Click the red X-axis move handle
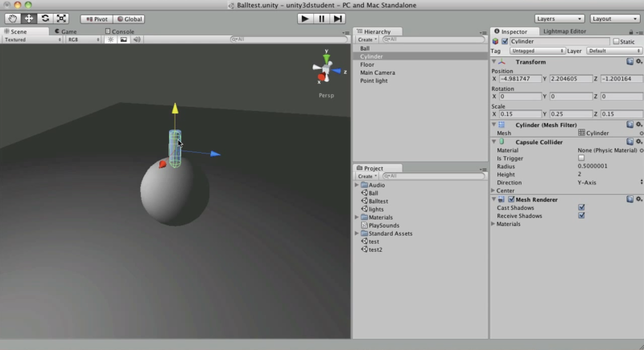 [x=163, y=164]
